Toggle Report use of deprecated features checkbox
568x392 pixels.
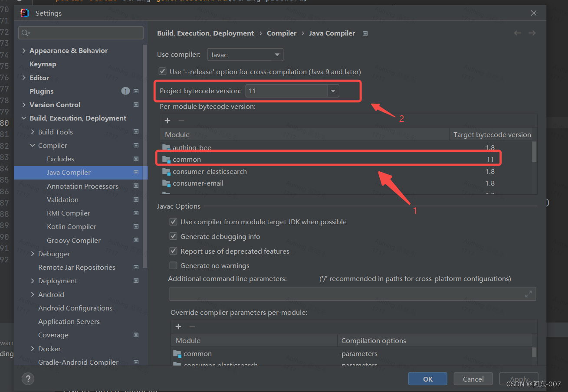pyautogui.click(x=173, y=251)
